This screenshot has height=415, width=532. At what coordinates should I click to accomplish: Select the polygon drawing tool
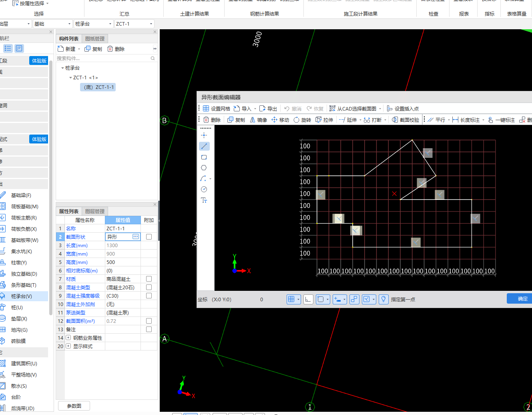(x=204, y=168)
